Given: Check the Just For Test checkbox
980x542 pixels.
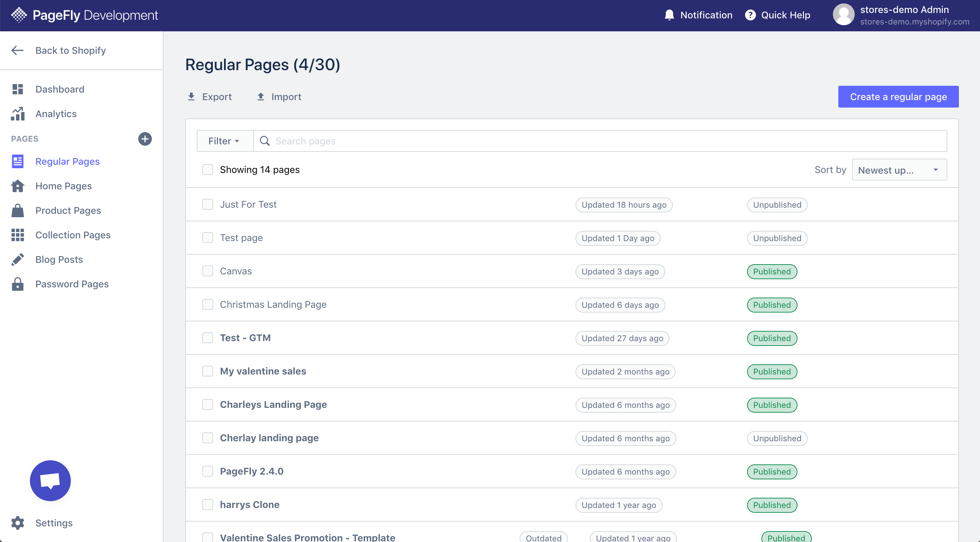Looking at the screenshot, I should coord(208,204).
